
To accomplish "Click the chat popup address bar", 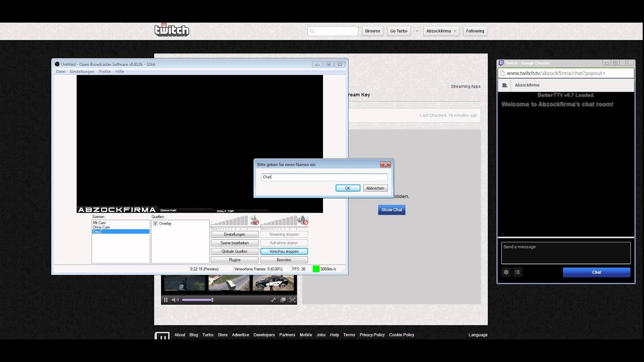I will tap(566, 73).
